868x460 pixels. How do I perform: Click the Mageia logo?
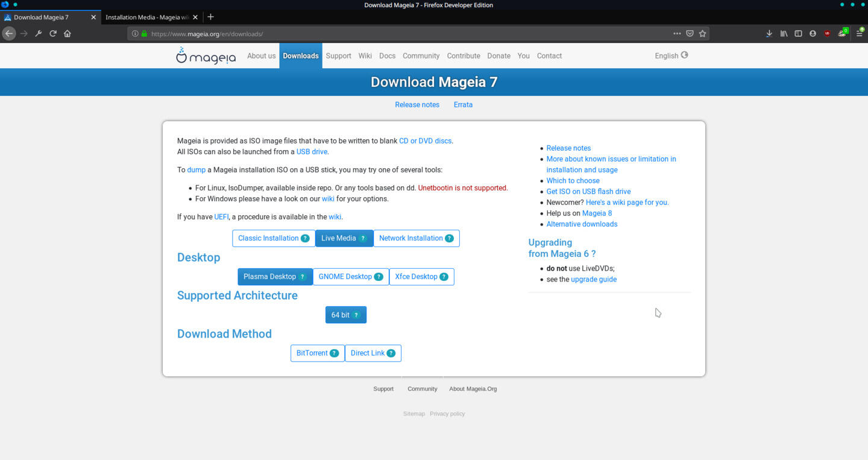(x=206, y=55)
